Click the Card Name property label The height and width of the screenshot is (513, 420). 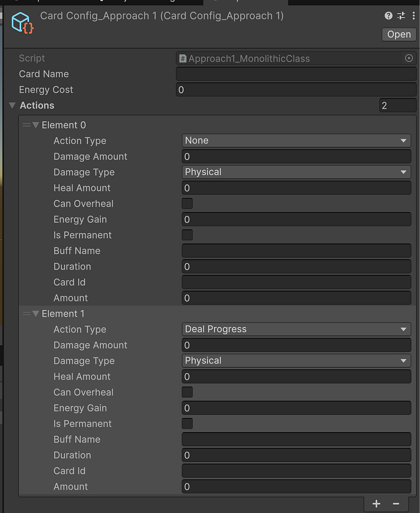[44, 74]
